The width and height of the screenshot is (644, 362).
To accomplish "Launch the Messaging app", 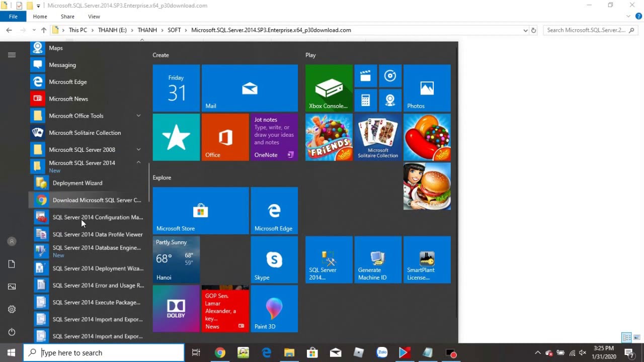I will (86, 65).
